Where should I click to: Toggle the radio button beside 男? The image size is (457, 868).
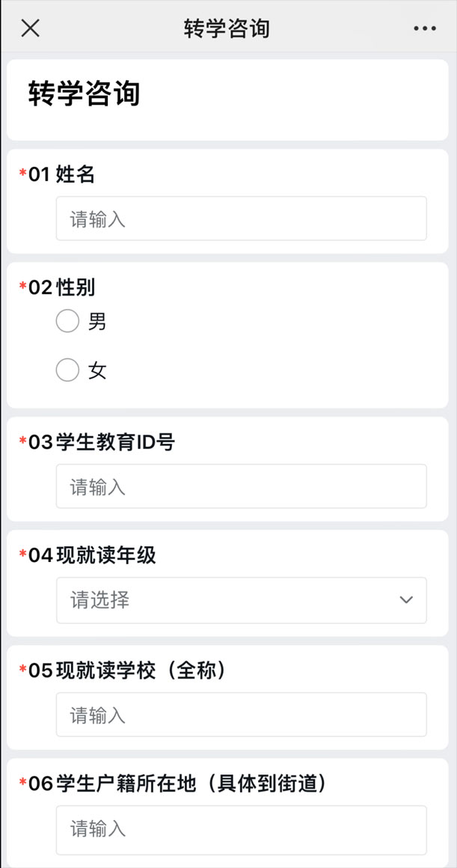67,321
